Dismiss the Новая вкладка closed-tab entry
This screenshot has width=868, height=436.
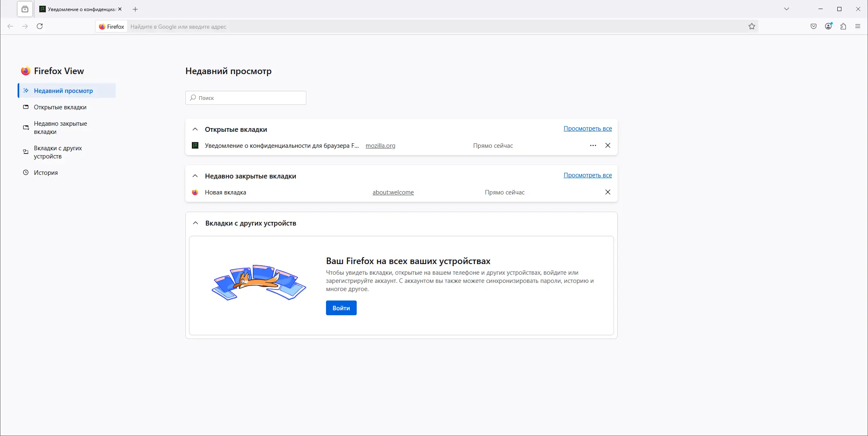[608, 192]
